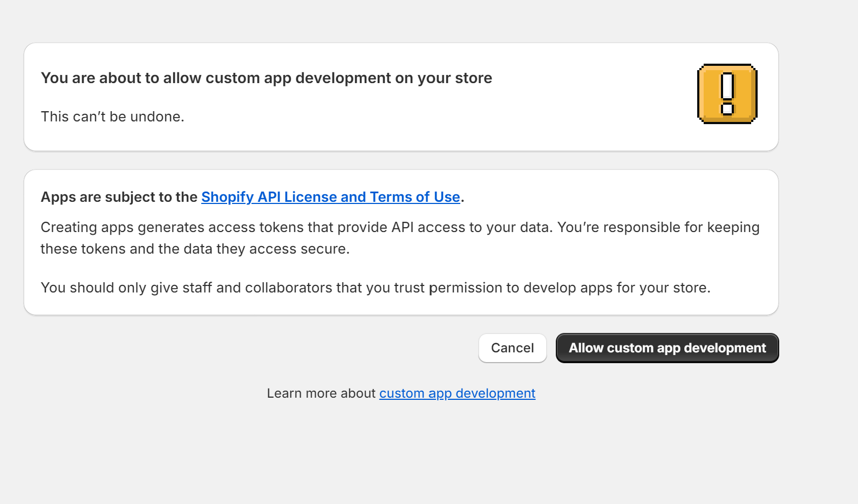The height and width of the screenshot is (504, 858).
Task: Click the heading 'You are about to allow custom app development on your store'
Action: click(267, 78)
